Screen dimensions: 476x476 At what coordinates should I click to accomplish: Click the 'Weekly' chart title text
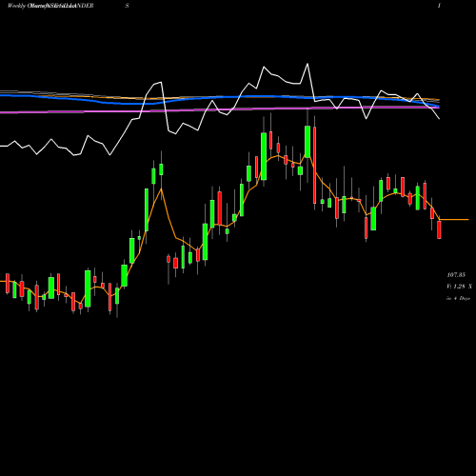[16, 6]
